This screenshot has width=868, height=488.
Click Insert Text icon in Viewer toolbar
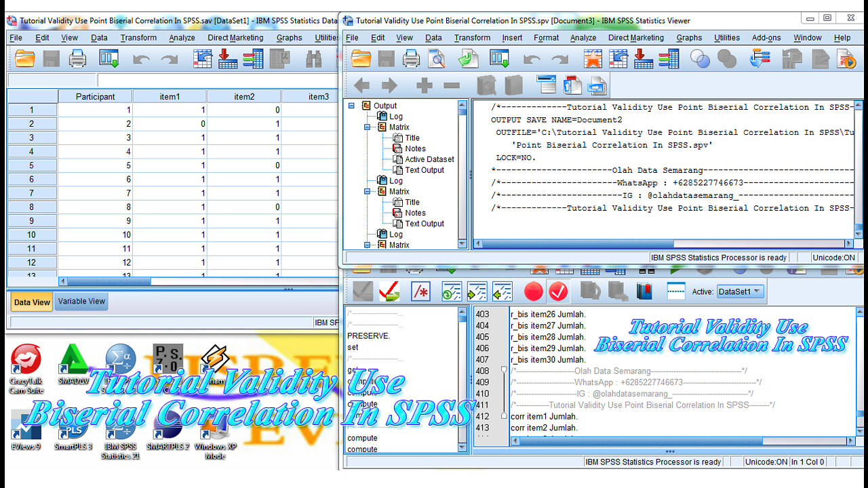point(597,85)
